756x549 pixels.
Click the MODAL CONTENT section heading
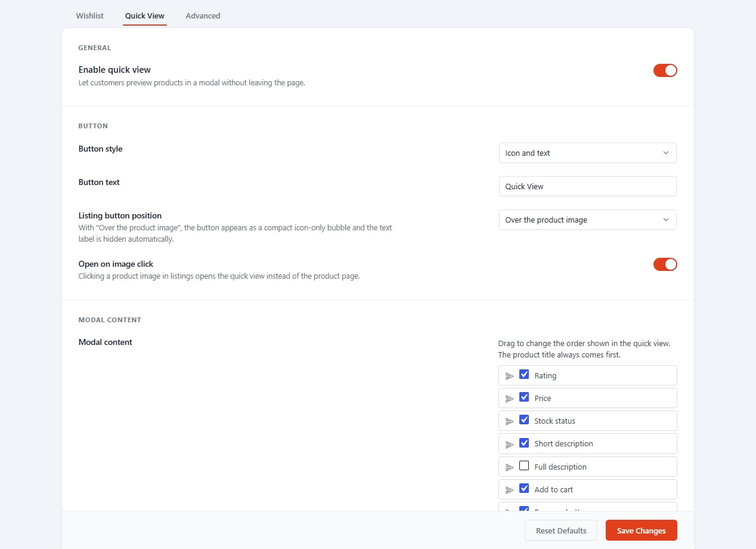[x=110, y=320]
